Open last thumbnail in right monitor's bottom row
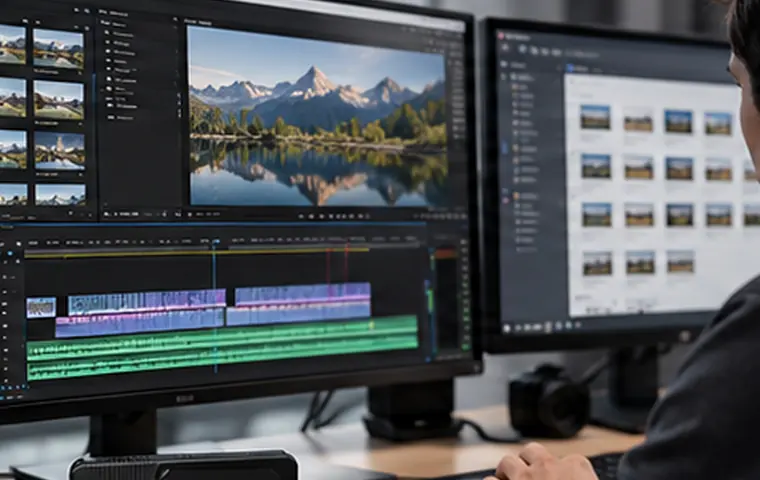The width and height of the screenshot is (760, 480). [680, 261]
